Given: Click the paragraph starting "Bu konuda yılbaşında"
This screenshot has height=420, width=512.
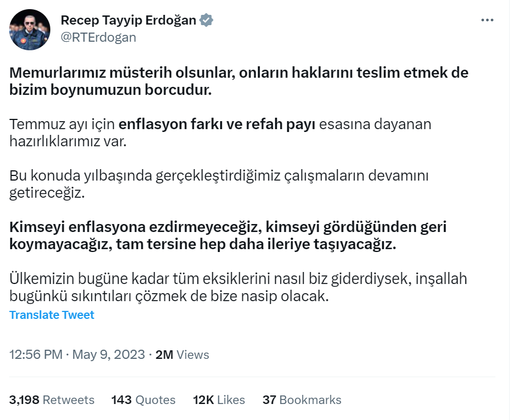Looking at the screenshot, I should point(219,176).
